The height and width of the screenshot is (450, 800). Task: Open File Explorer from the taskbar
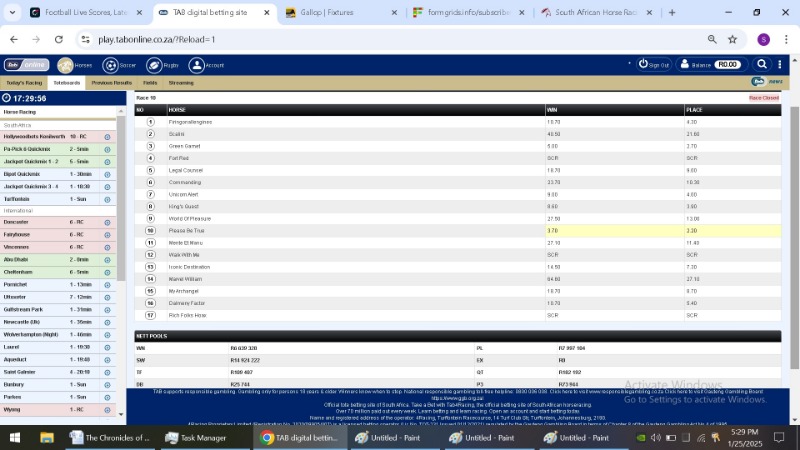47,438
